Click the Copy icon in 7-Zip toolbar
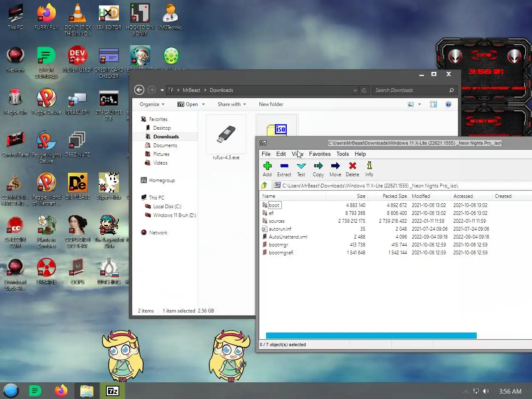The image size is (532, 399). pos(318,169)
